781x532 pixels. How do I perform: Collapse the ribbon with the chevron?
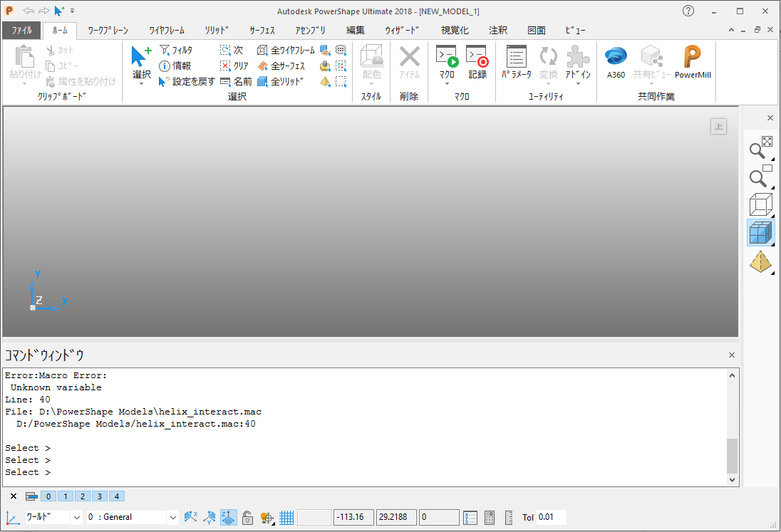[731, 31]
